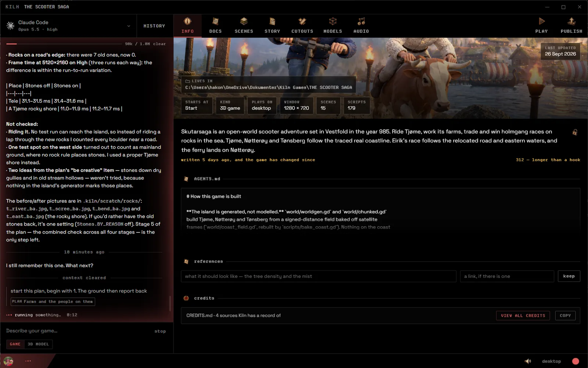Open the user avatar in the corner
Screen dimensions: 588x368
point(8,361)
